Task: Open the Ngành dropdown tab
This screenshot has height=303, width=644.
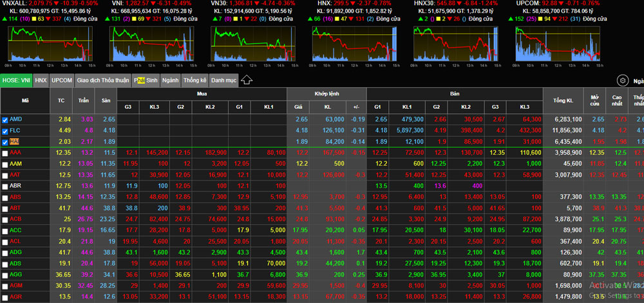Action: point(171,81)
